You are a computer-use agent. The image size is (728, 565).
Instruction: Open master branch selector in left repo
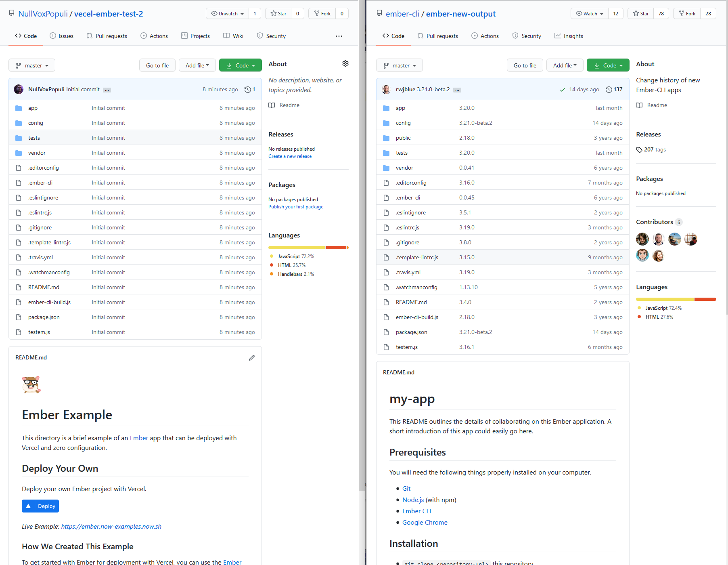(32, 65)
